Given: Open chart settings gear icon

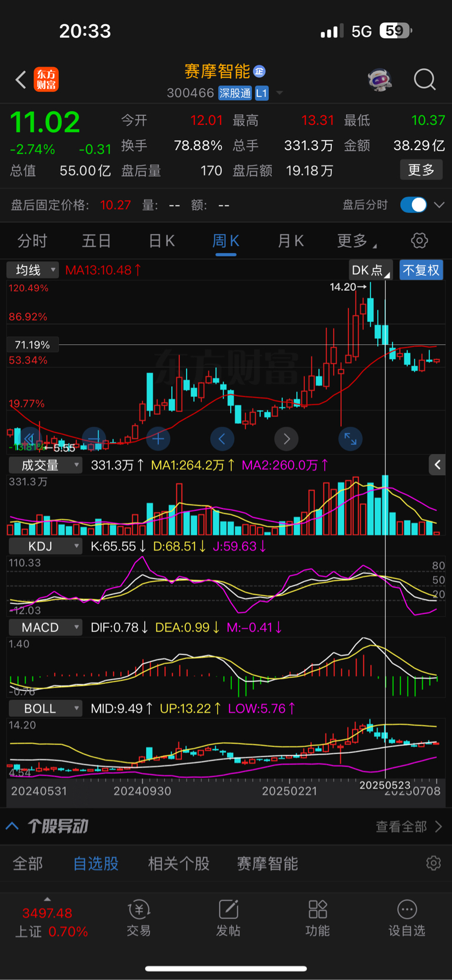Looking at the screenshot, I should [x=419, y=241].
